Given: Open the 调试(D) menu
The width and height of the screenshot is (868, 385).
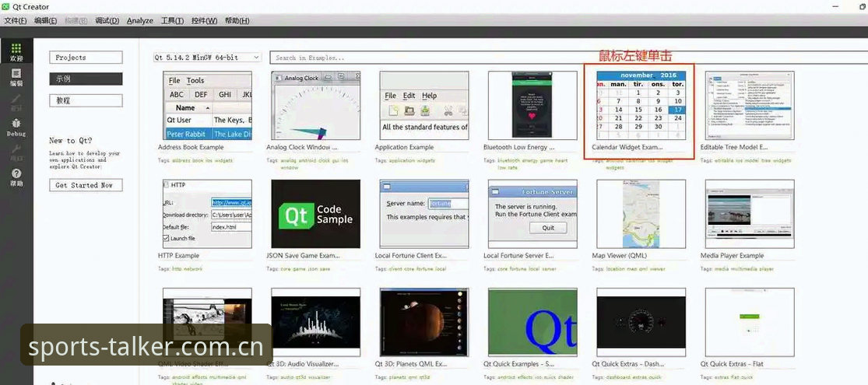Looking at the screenshot, I should click(x=107, y=20).
